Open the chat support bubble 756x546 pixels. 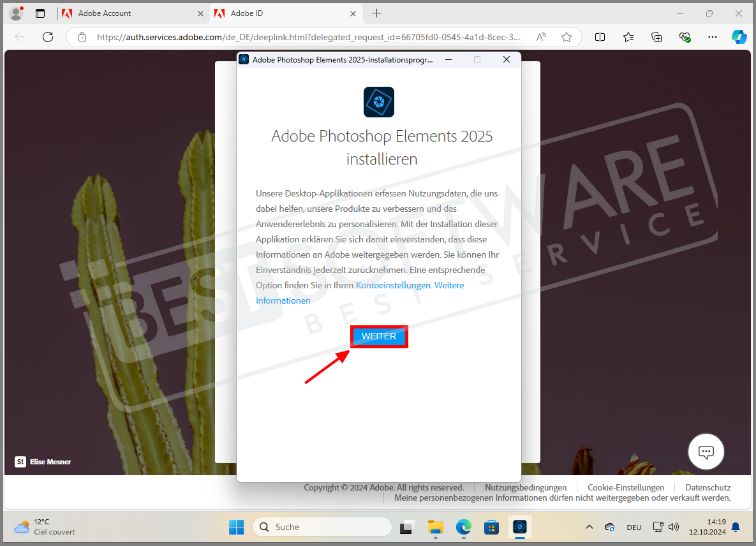pyautogui.click(x=706, y=452)
